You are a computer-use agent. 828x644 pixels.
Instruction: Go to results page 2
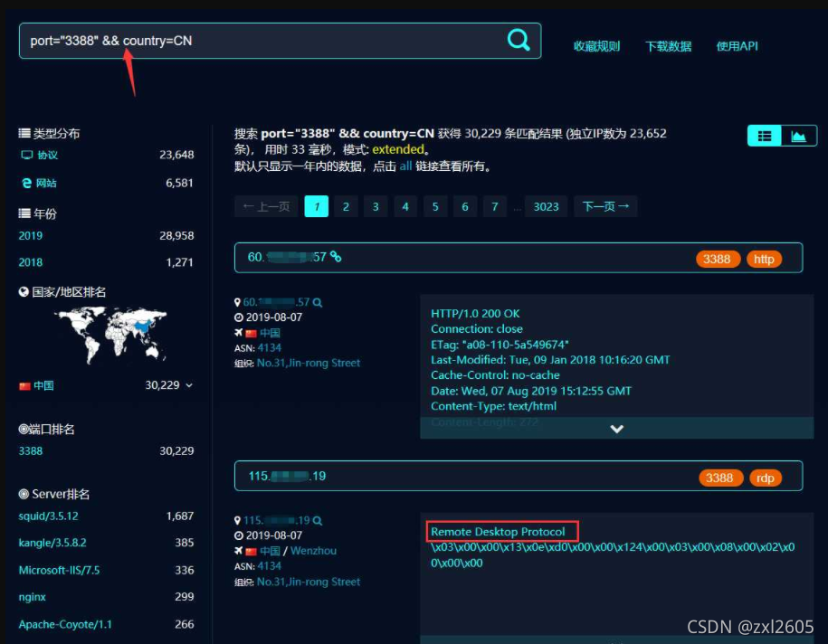(x=346, y=206)
